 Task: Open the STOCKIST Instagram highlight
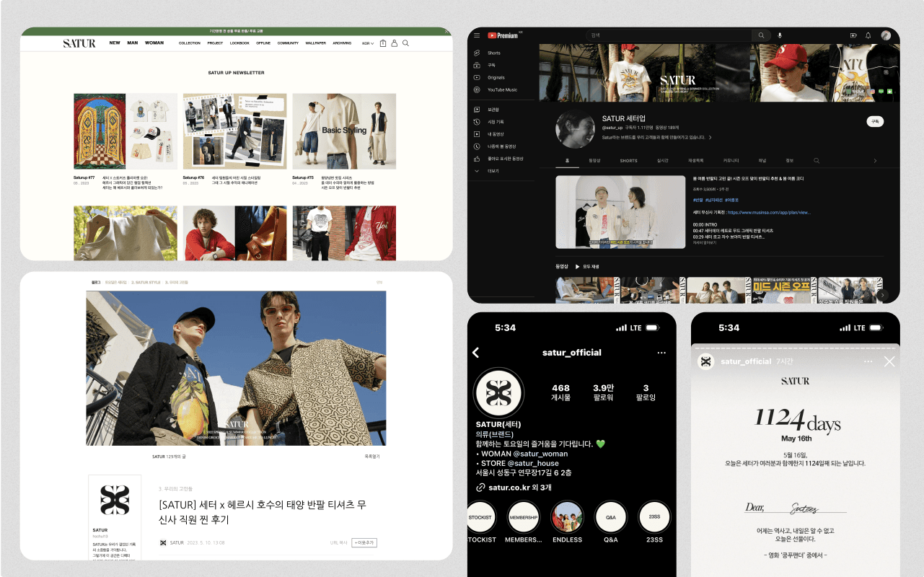480,517
